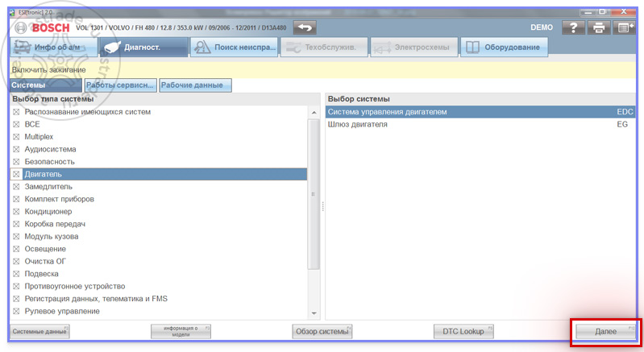
Task: Toggle checkbox beside ВСЕ
Action: tap(16, 124)
